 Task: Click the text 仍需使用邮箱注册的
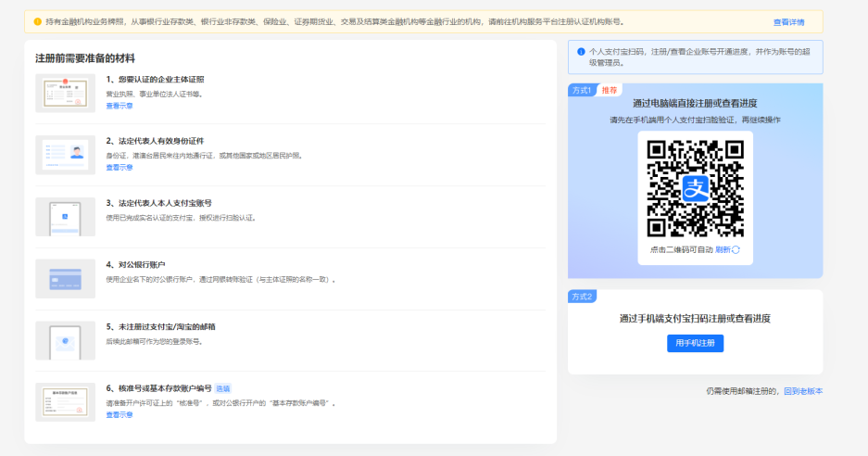tap(744, 391)
